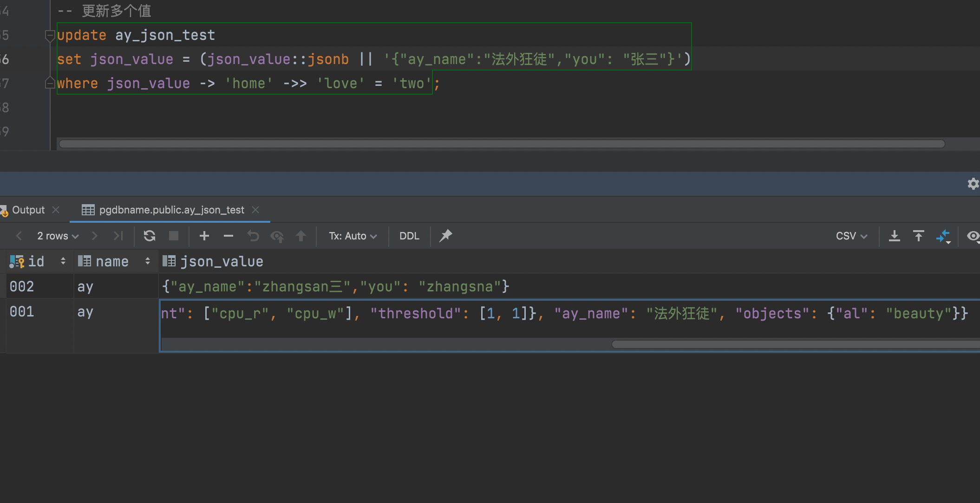Viewport: 980px width, 503px height.
Task: Export data using the download icon
Action: click(895, 236)
